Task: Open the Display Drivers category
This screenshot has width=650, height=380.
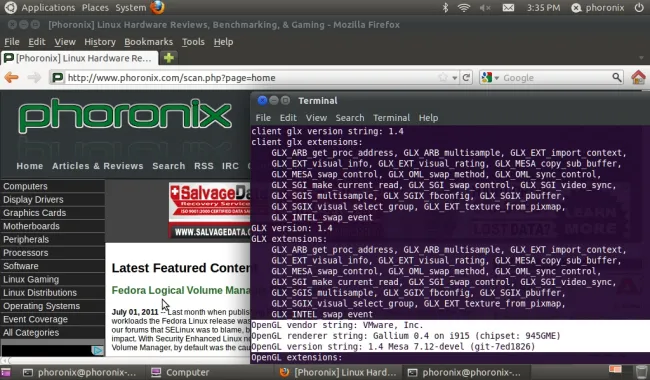Action: tap(53, 199)
